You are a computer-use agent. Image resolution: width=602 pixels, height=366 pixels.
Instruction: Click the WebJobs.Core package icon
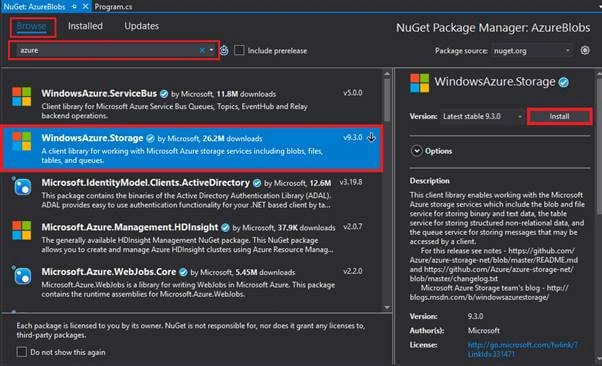tap(22, 276)
